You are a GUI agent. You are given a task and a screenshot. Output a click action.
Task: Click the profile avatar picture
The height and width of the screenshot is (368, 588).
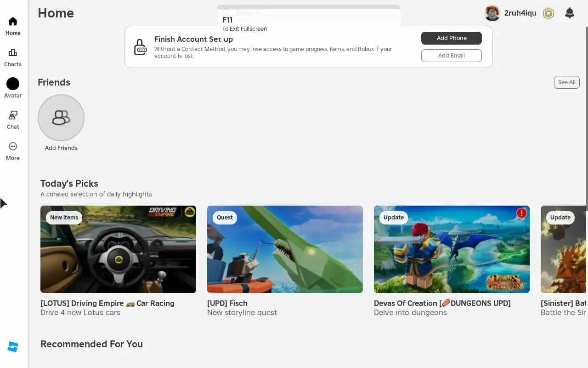click(492, 13)
